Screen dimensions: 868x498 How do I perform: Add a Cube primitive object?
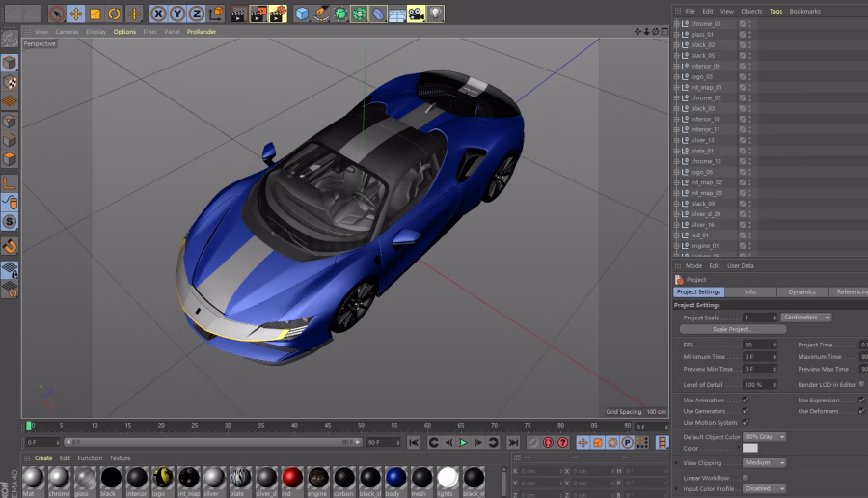coord(302,14)
